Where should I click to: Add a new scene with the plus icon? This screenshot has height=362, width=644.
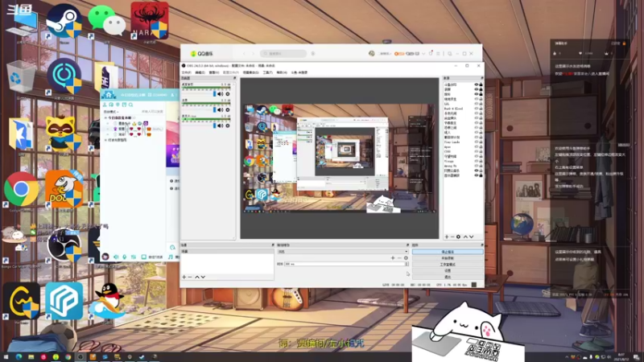[x=184, y=277]
